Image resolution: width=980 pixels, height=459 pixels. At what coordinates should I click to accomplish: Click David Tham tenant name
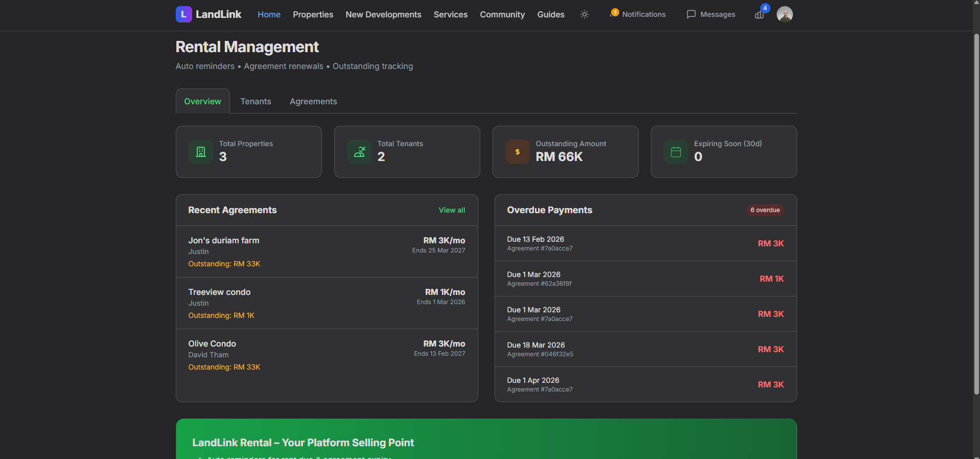click(x=208, y=355)
